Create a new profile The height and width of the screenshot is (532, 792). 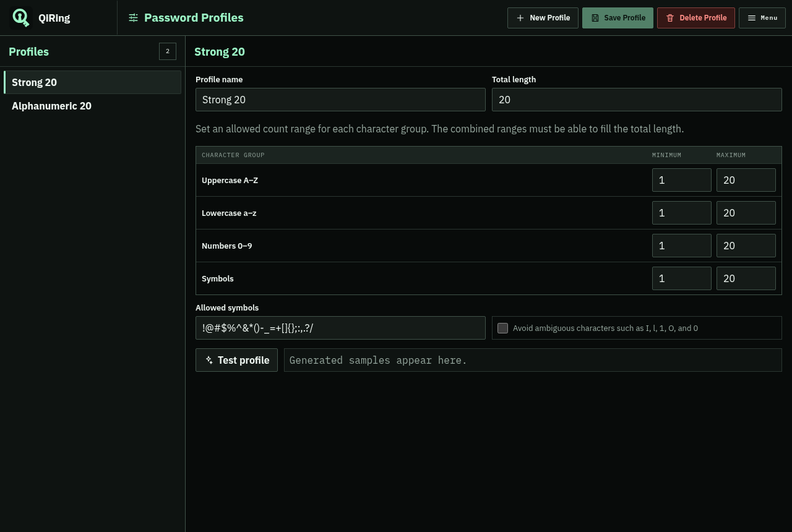(x=543, y=18)
